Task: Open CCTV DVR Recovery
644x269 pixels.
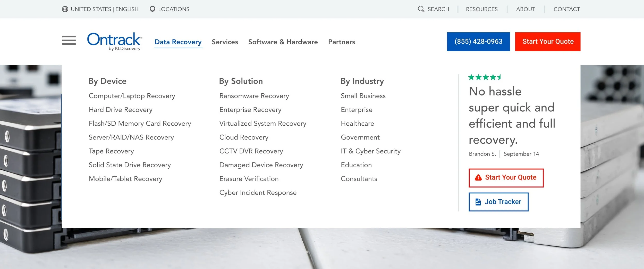Action: (x=251, y=151)
